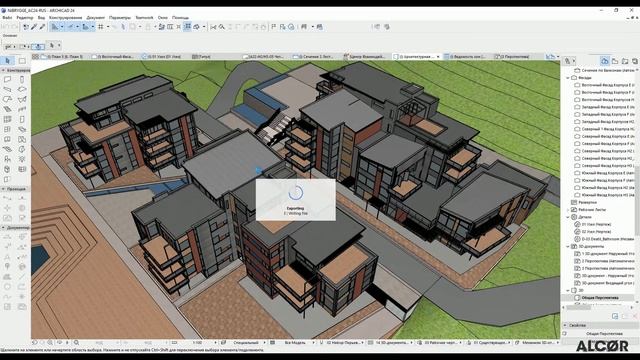Image resolution: width=640 pixels, height=360 pixels.
Task: Switch to the Типул tab
Action: pos(203,57)
